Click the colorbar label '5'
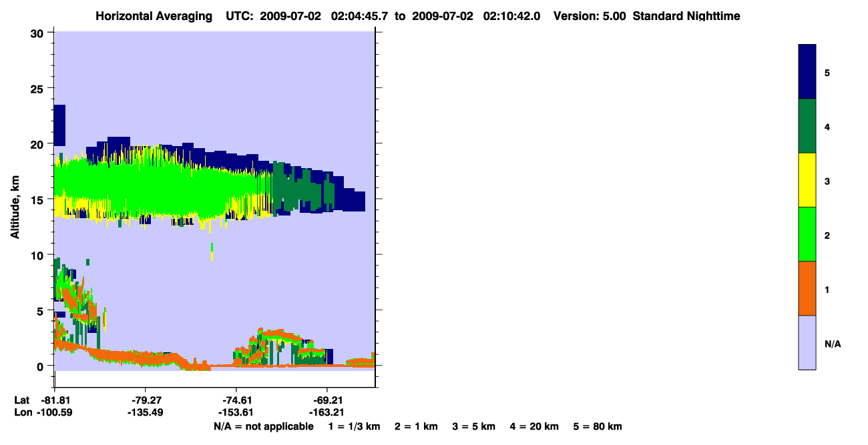Image resolution: width=868 pixels, height=445 pixels. click(x=827, y=73)
